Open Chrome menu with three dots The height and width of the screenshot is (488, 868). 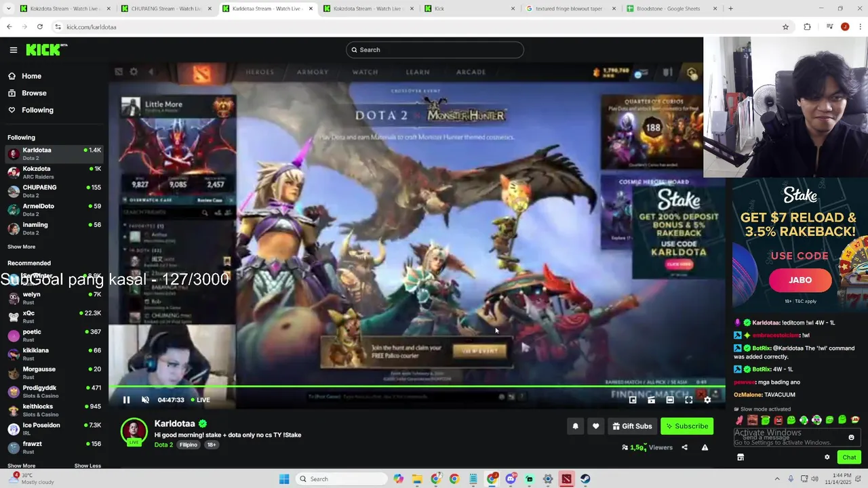pos(860,27)
